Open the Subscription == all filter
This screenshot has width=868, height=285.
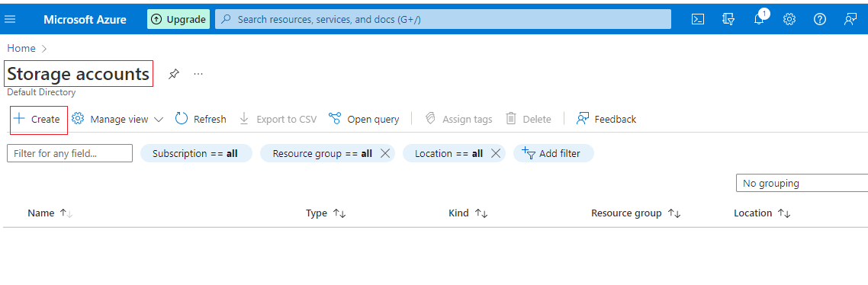(196, 153)
